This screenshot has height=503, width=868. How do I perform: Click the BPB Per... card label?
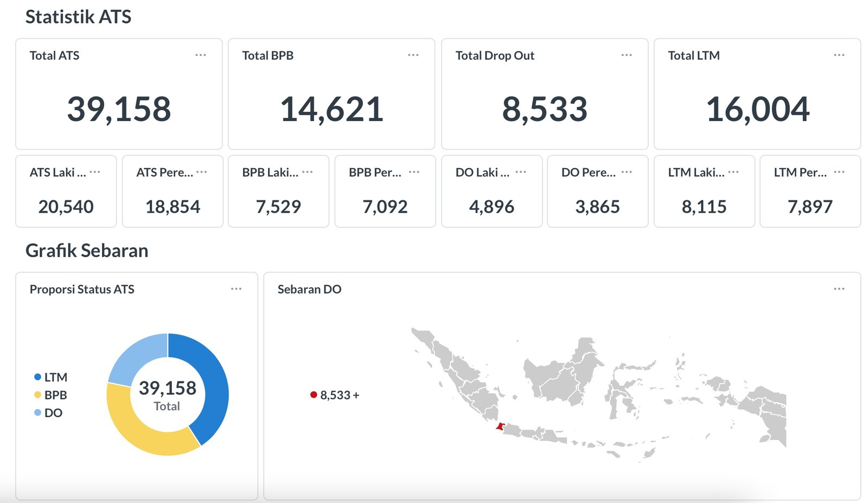[x=375, y=173]
